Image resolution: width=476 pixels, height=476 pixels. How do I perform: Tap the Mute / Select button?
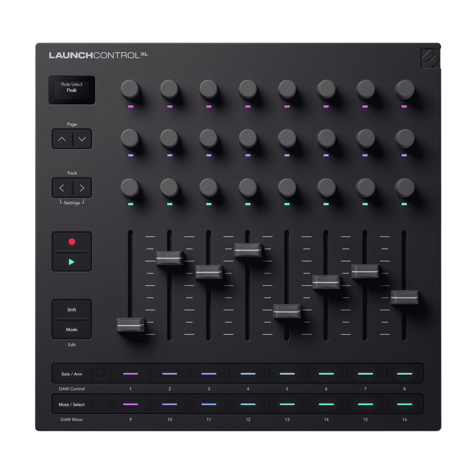click(71, 405)
